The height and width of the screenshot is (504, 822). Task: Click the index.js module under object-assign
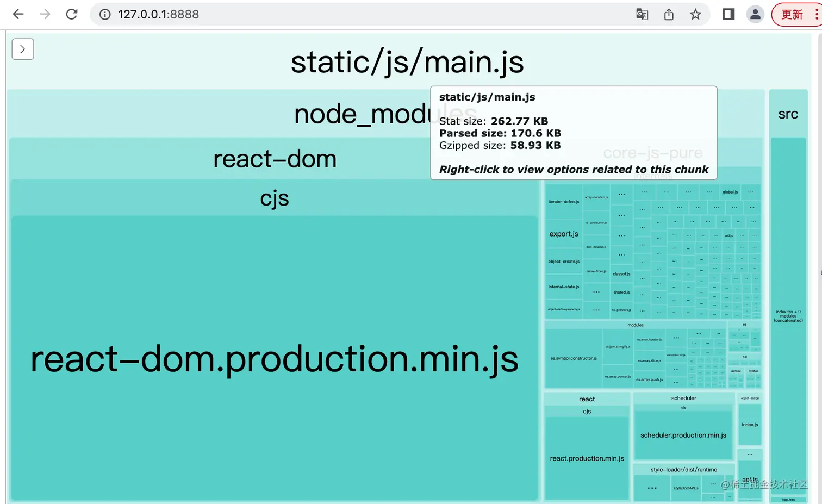click(750, 425)
